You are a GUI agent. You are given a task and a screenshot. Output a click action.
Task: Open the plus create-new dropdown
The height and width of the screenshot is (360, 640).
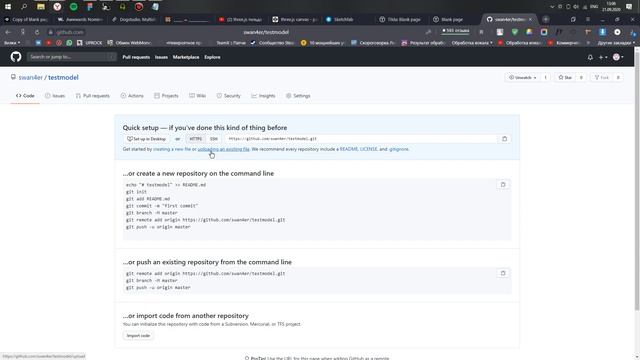coord(602,57)
